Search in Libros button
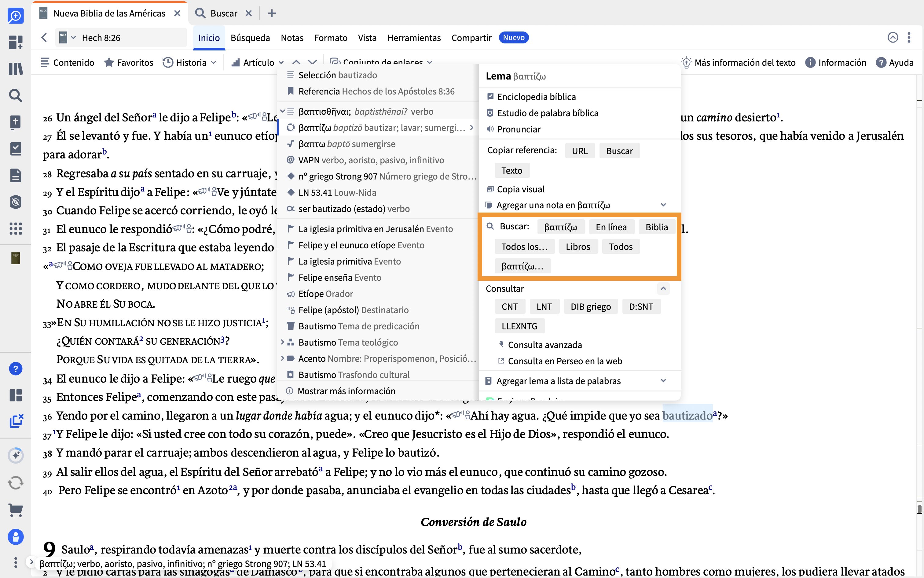The width and height of the screenshot is (924, 578). click(578, 246)
